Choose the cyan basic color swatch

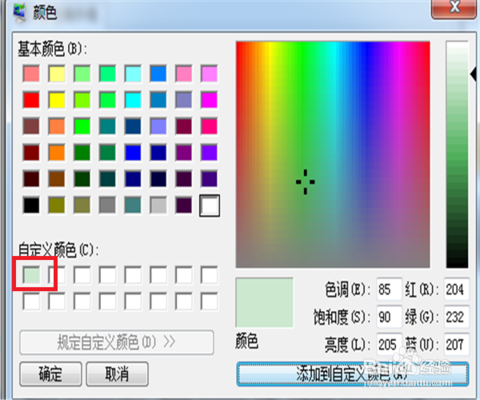pos(133,100)
